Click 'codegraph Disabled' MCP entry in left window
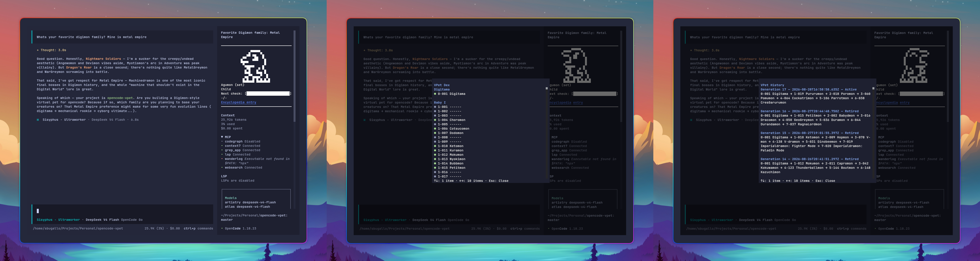 pos(242,141)
